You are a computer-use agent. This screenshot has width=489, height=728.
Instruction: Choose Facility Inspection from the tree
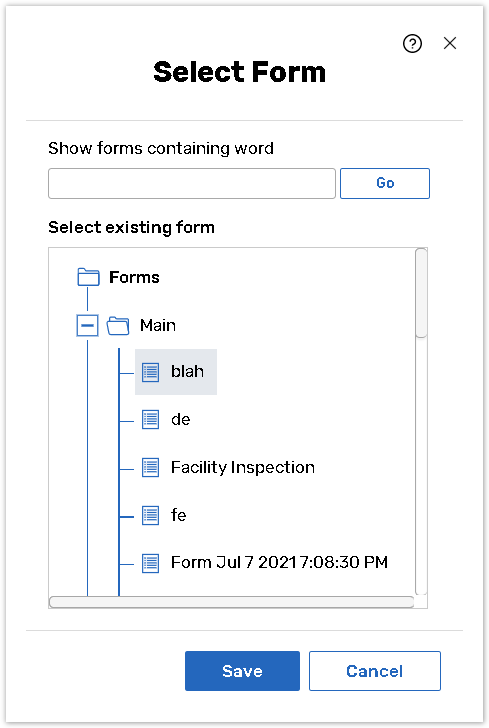(x=243, y=467)
